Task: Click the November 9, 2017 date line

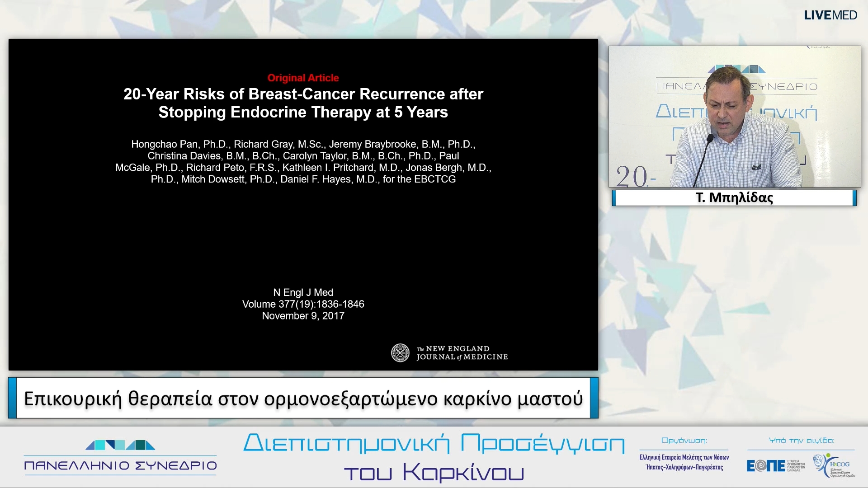Action: [303, 316]
